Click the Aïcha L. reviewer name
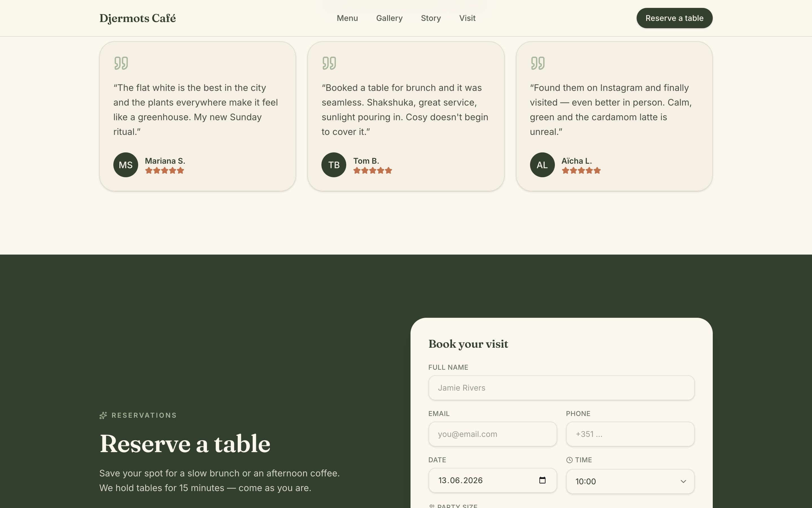This screenshot has height=508, width=812. [x=577, y=161]
